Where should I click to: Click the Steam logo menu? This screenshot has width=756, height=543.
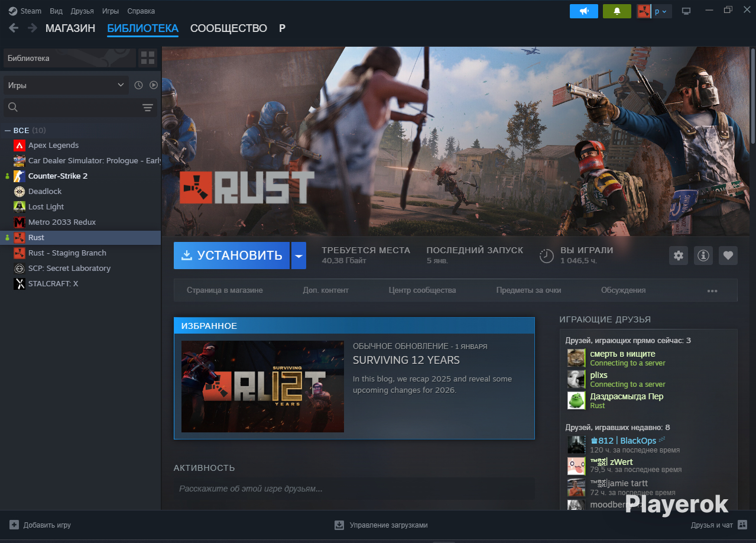point(13,11)
